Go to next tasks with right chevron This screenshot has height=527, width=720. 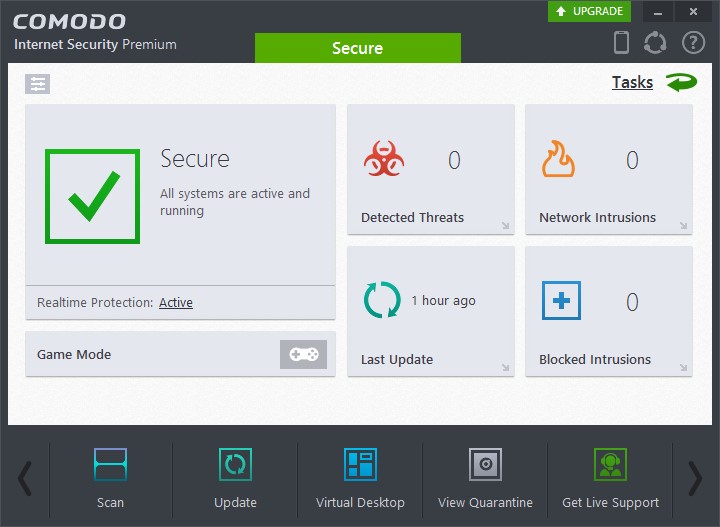click(x=695, y=479)
